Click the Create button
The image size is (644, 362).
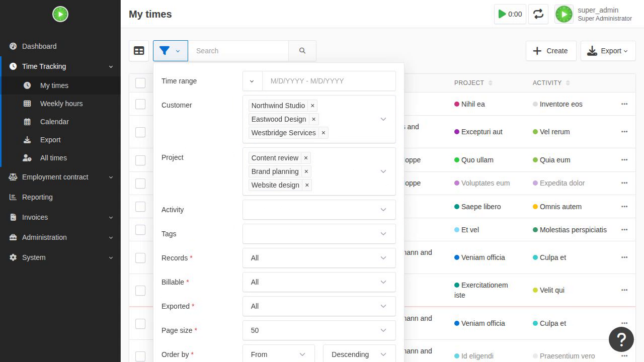(551, 51)
